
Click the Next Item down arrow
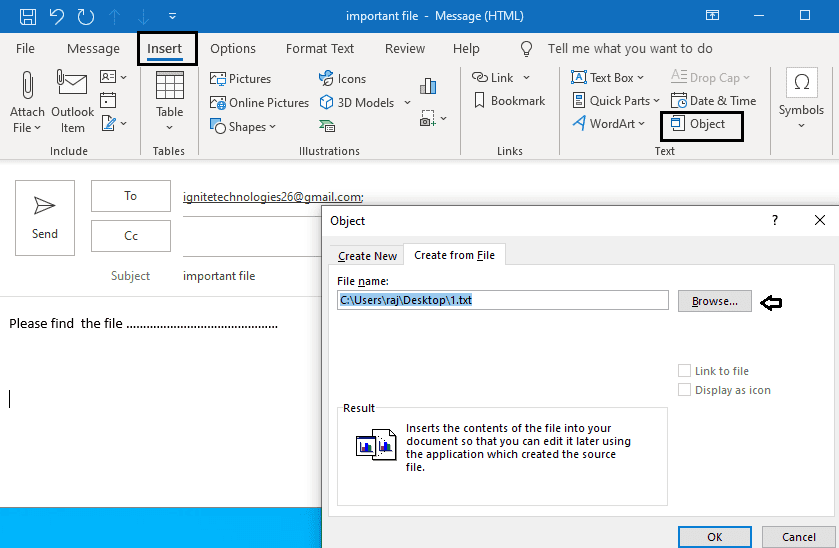[143, 16]
